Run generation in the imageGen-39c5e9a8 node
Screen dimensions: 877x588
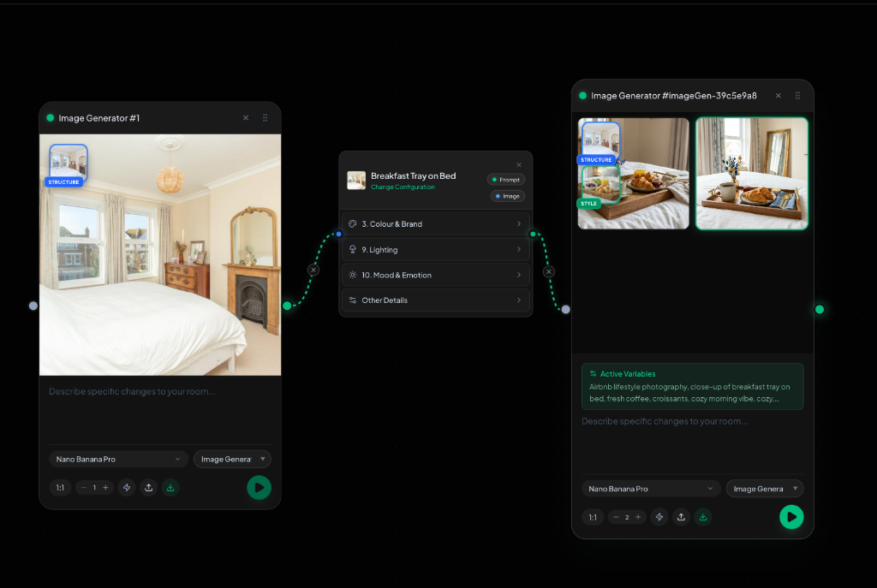click(x=791, y=516)
